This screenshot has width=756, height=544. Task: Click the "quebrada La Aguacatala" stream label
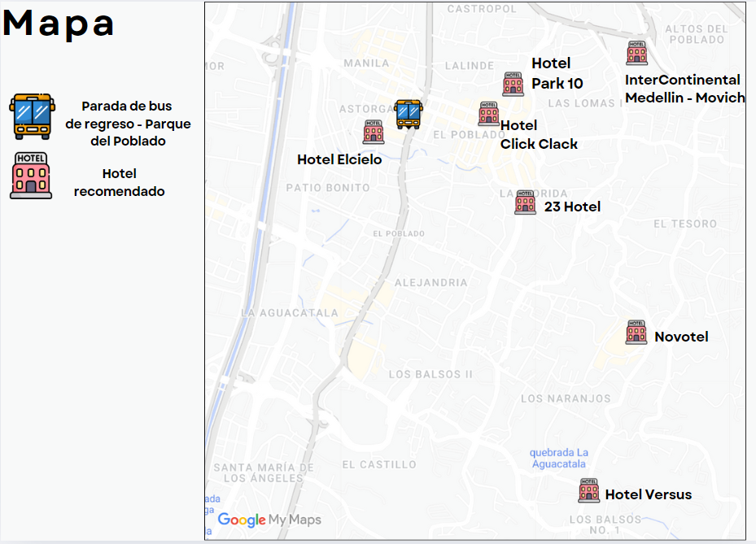(559, 459)
